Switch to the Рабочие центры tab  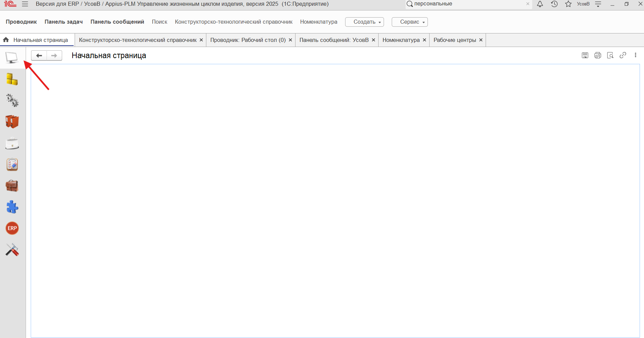tap(455, 40)
